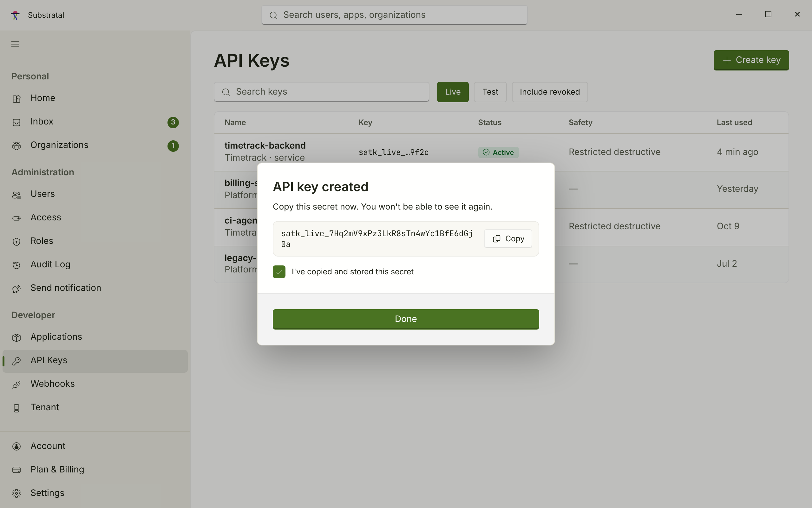812x508 pixels.
Task: Open Plan & Billing card icon
Action: [16, 470]
